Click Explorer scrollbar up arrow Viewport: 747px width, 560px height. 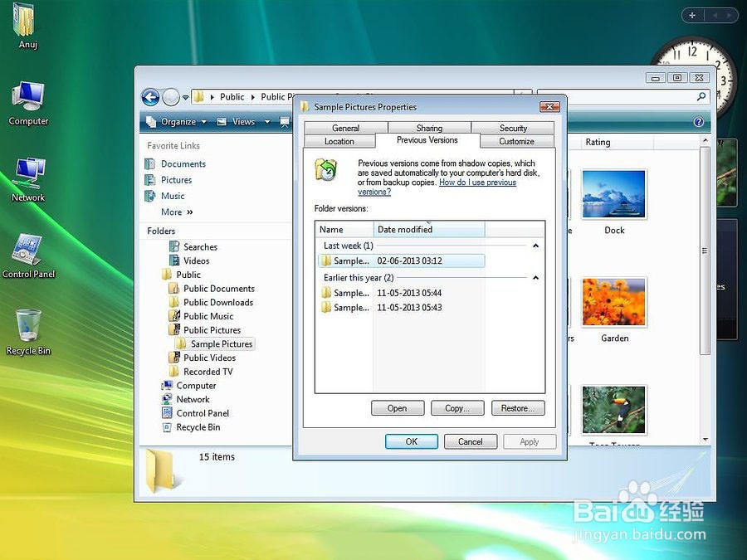(x=705, y=140)
